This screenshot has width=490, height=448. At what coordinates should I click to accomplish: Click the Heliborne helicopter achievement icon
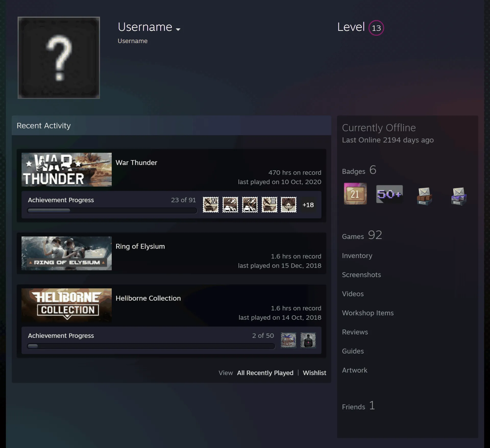coord(288,340)
